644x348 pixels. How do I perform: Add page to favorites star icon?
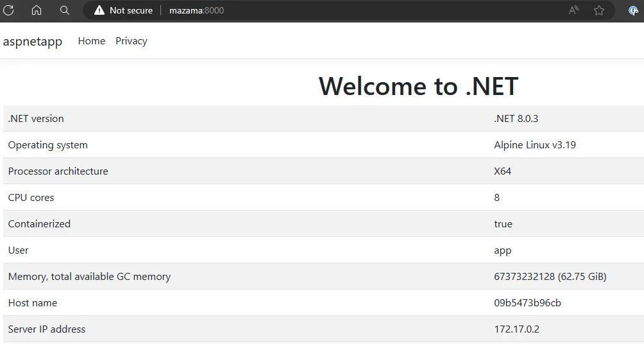(599, 11)
